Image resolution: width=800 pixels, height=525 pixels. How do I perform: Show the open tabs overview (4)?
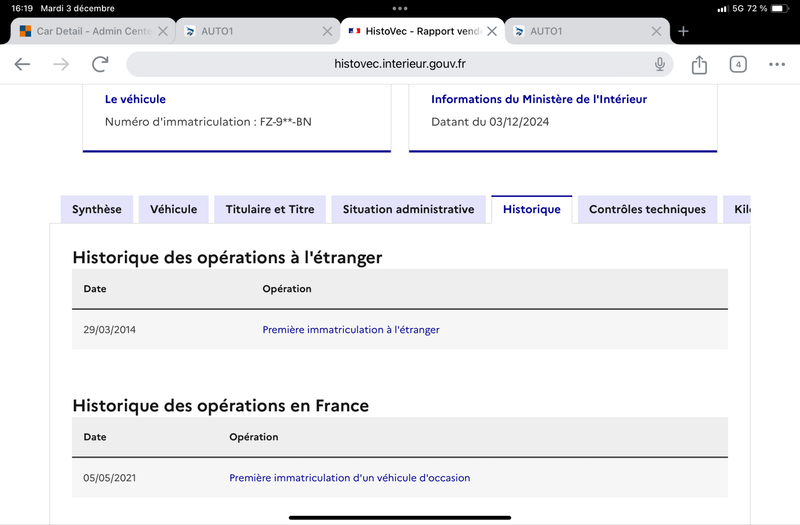pyautogui.click(x=738, y=64)
